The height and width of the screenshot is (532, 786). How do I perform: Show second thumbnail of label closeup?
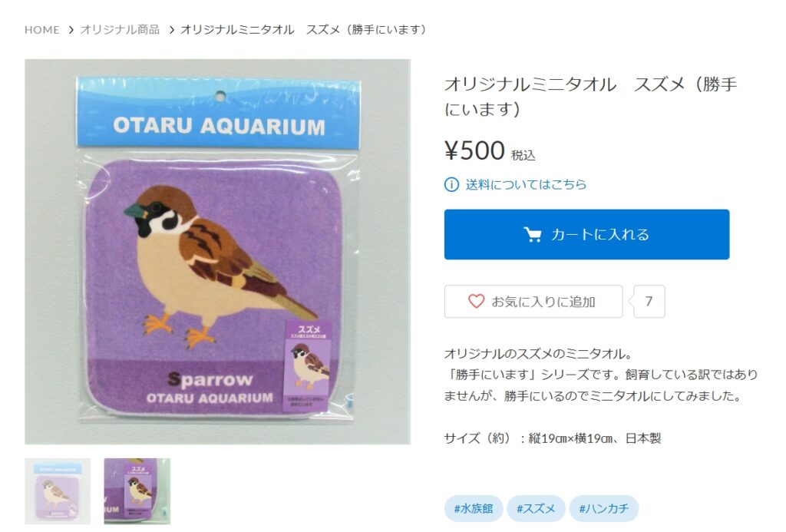click(137, 491)
